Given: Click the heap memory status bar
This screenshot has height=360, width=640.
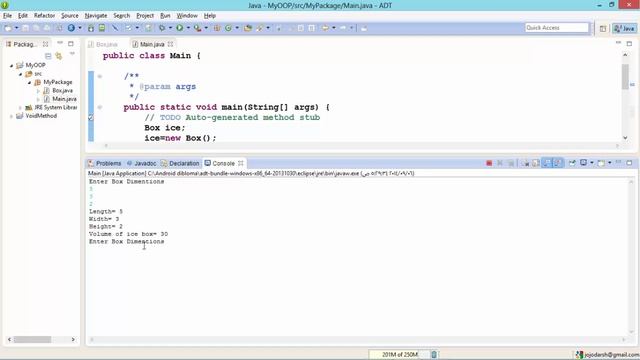Looking at the screenshot, I should tap(399, 354).
